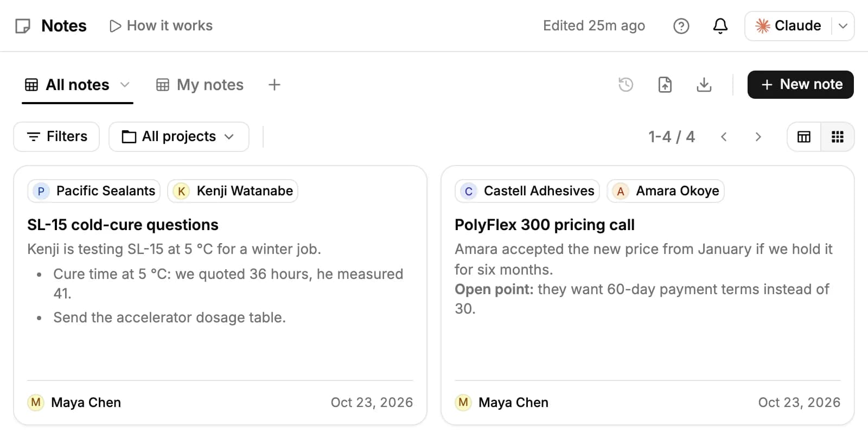This screenshot has height=432, width=868.
Task: Click 'Kenji is testing SL-15' summary line
Action: [174, 249]
